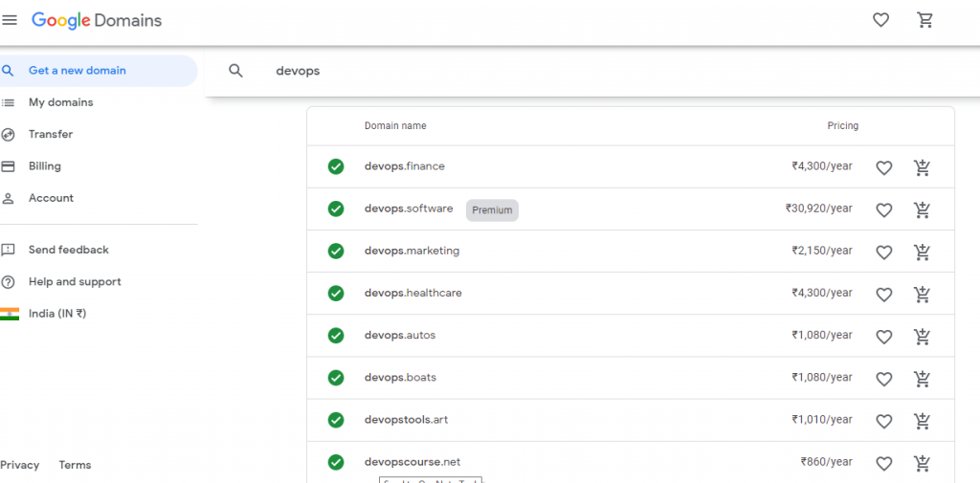Open the shopping cart in header
Viewport: 980px width, 483px height.
925,21
